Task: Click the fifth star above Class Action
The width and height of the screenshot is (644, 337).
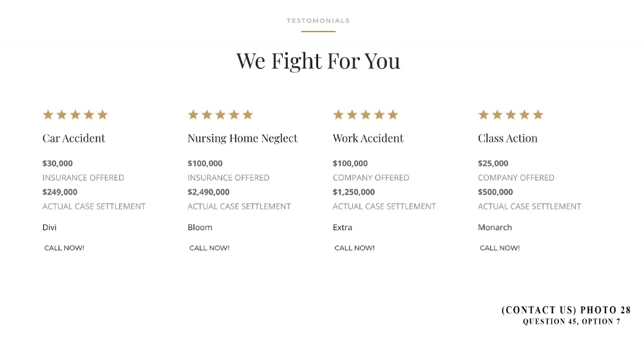Action: tap(538, 115)
